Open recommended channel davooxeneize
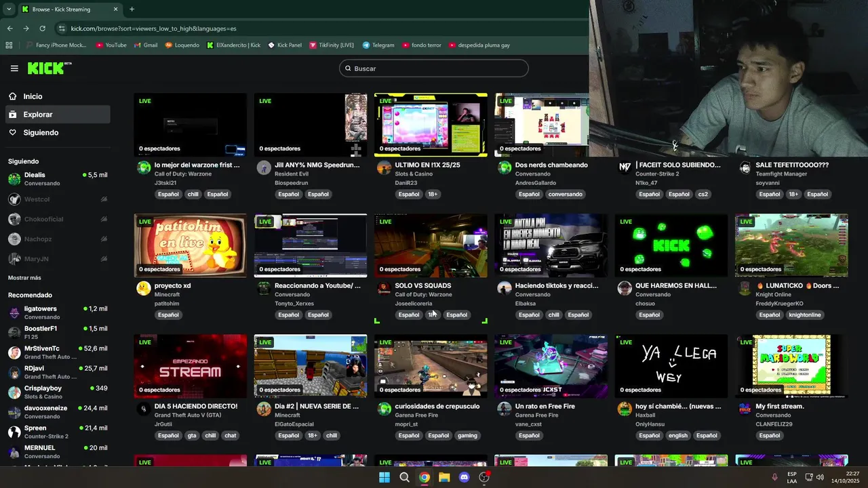 (x=58, y=412)
